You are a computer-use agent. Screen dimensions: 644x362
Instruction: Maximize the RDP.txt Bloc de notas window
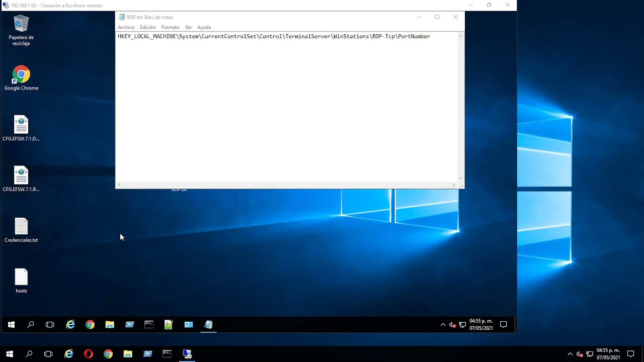click(x=437, y=17)
